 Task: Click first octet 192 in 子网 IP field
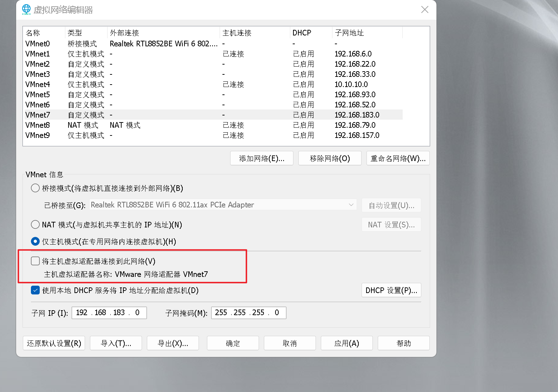[82, 312]
